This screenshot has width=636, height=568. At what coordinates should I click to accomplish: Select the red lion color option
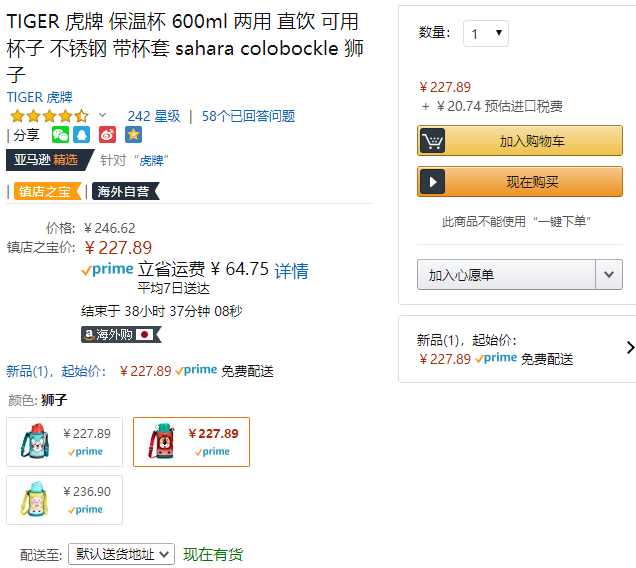point(191,442)
